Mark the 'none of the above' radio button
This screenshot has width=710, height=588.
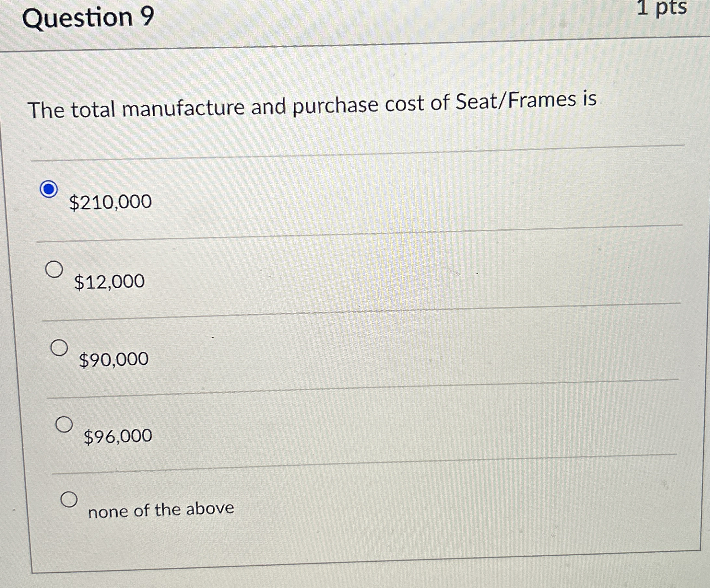pyautogui.click(x=69, y=499)
